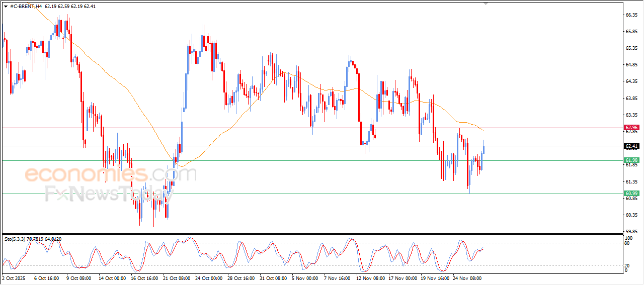Click the stochastic scale value 20
The height and width of the screenshot is (285, 644).
pyautogui.click(x=627, y=265)
